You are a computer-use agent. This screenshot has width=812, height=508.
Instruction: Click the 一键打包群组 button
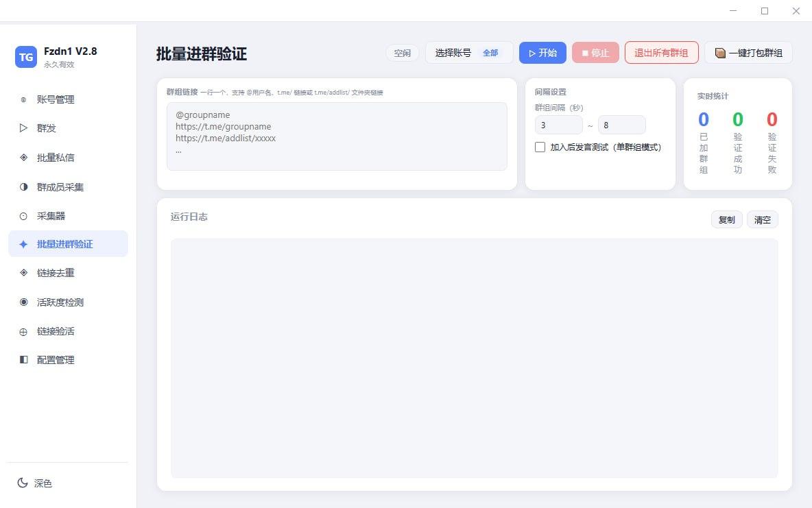point(749,52)
